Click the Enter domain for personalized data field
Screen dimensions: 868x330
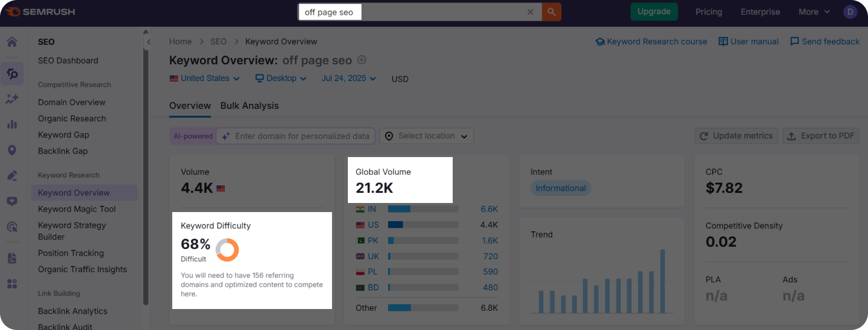pos(295,136)
